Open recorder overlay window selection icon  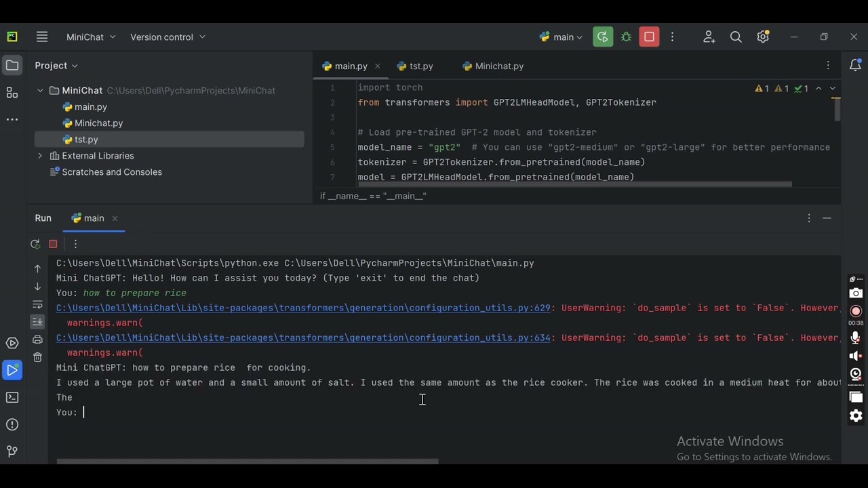tap(856, 397)
